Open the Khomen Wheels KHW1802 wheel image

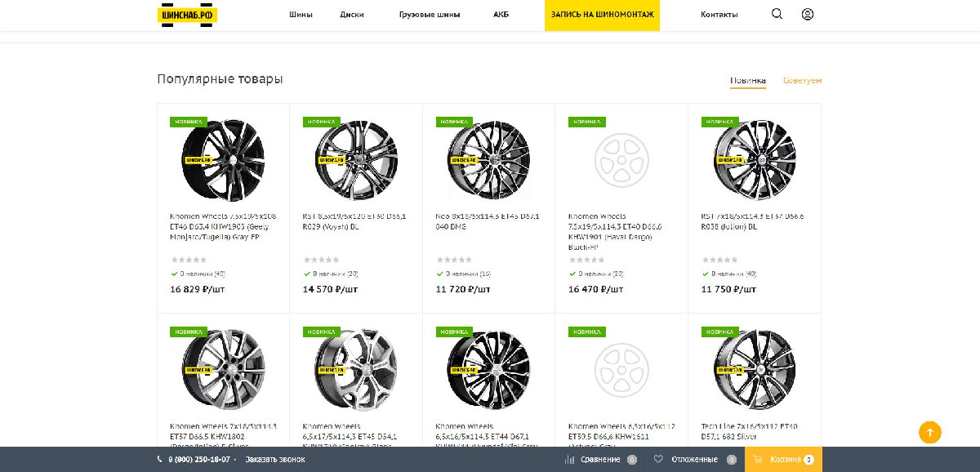(222, 369)
